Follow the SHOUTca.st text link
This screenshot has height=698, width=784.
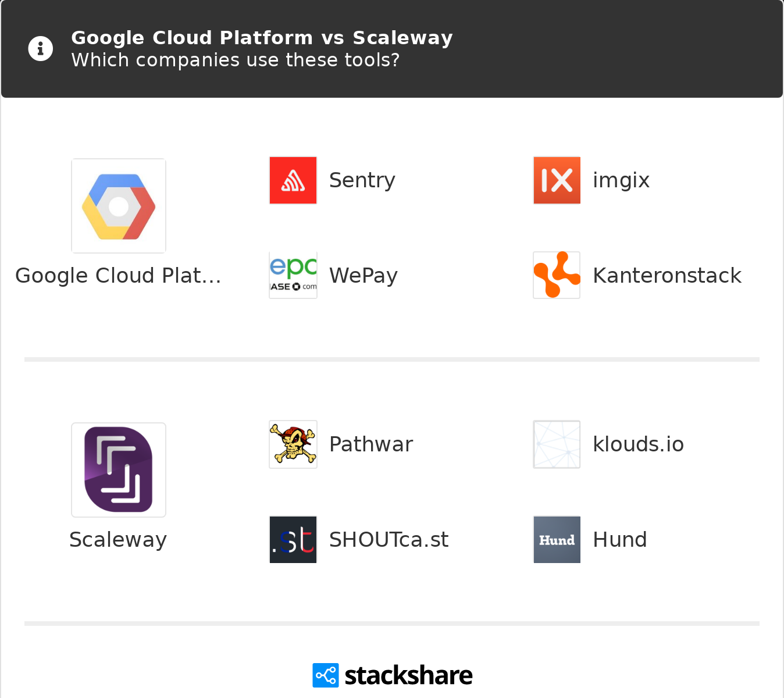point(389,540)
